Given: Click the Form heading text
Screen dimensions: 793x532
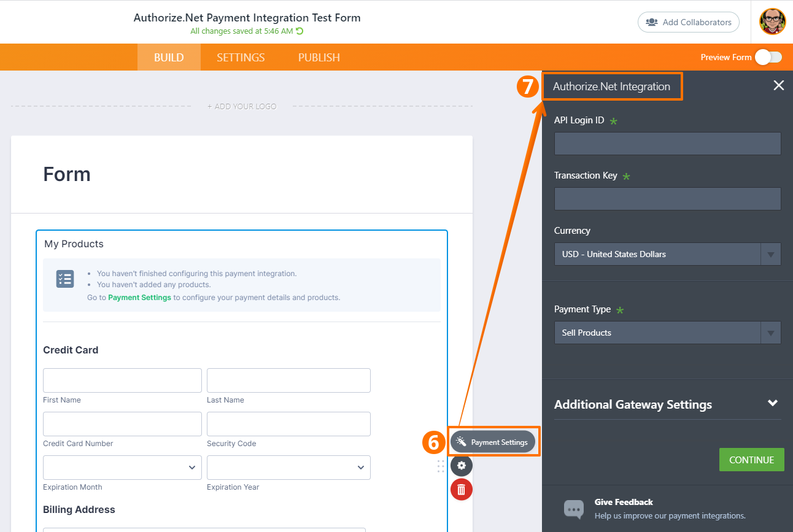Looking at the screenshot, I should point(67,174).
